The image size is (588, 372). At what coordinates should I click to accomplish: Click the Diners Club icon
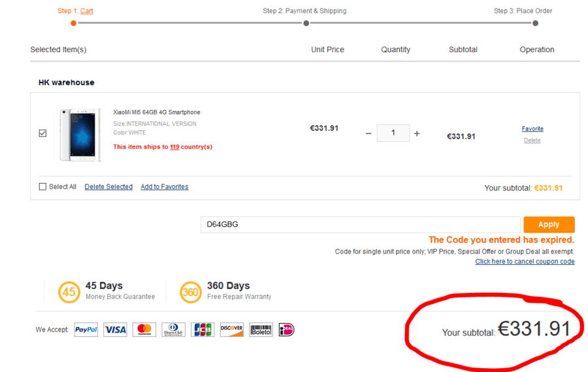[x=174, y=330]
